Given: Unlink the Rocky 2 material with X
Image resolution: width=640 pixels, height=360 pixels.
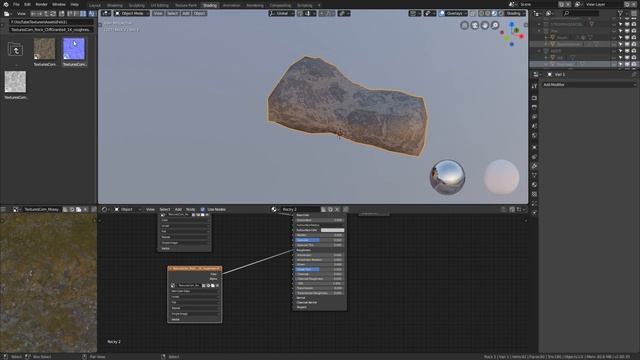Looking at the screenshot, I should click(337, 209).
